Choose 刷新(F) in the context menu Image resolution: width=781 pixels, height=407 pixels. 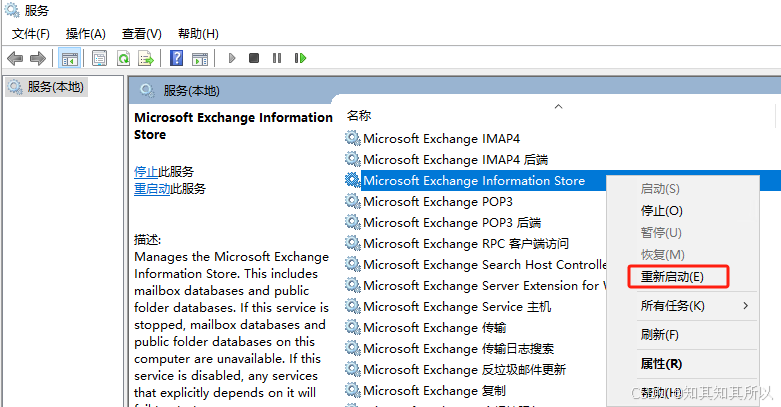(x=659, y=335)
